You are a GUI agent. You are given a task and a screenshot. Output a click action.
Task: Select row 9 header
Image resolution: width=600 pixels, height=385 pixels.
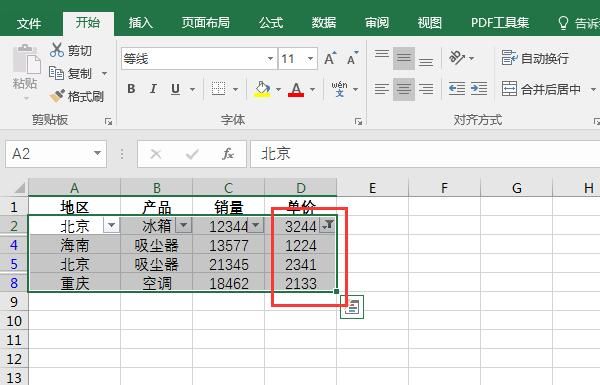click(x=14, y=302)
